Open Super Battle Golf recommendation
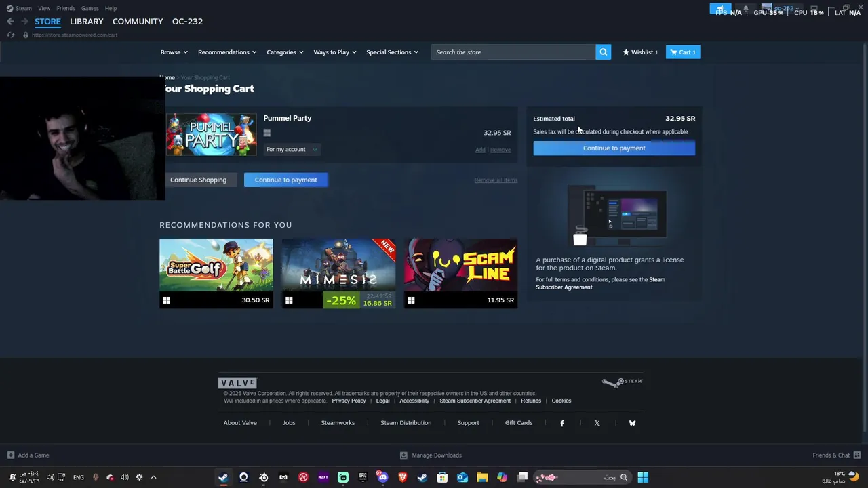The width and height of the screenshot is (868, 488). point(216,273)
